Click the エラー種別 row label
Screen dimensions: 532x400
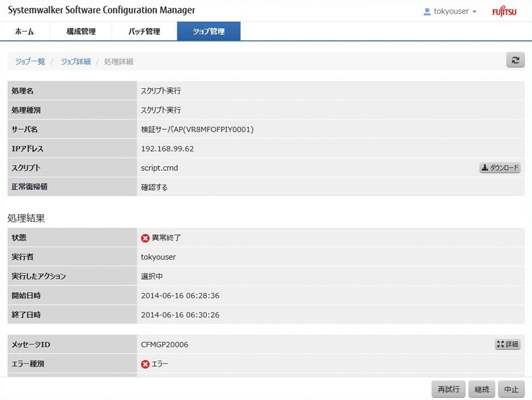(x=28, y=364)
